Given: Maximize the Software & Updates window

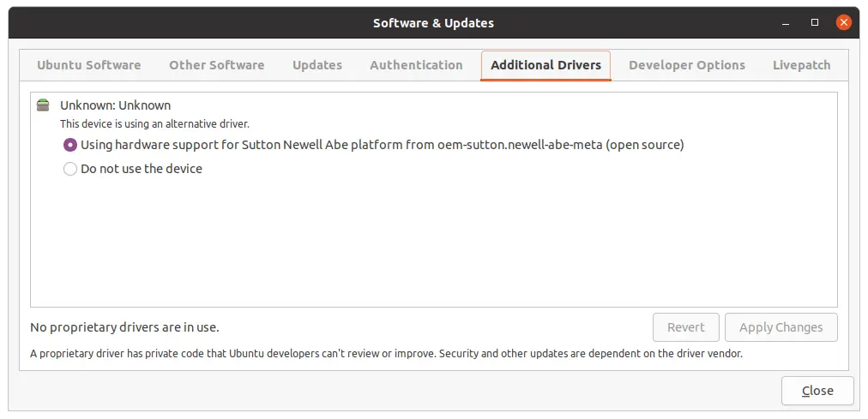Looking at the screenshot, I should point(814,22).
